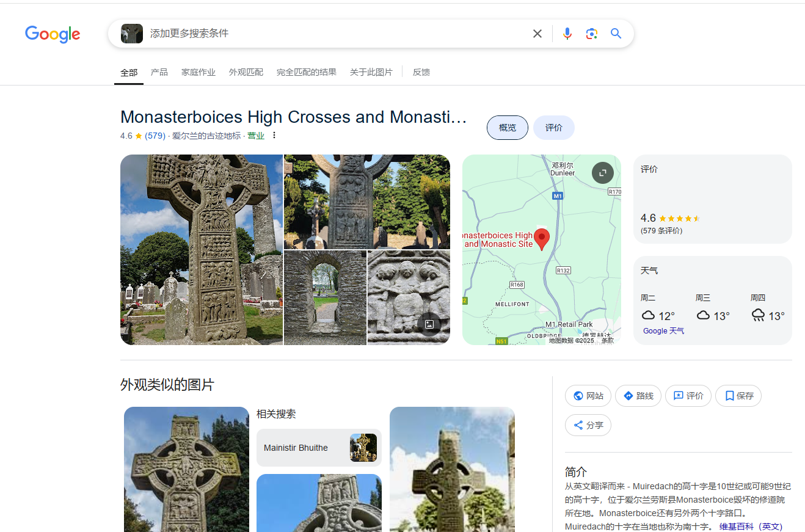Click the 爱尔兰的古迹地标 category text
The image size is (805, 532).
point(206,136)
